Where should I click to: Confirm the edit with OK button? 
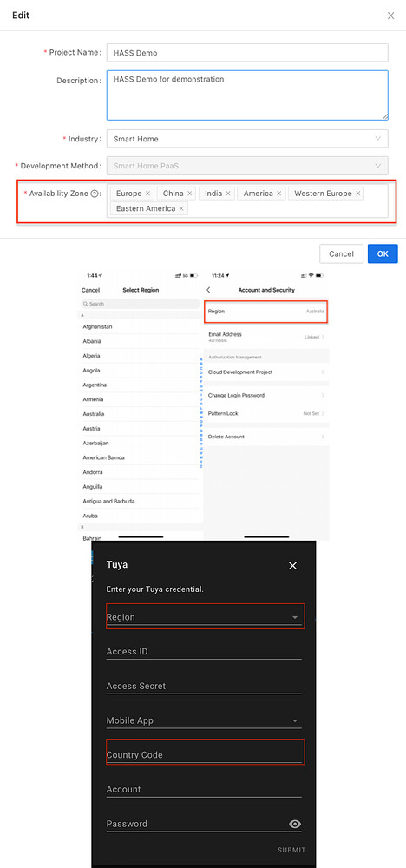pyautogui.click(x=383, y=253)
